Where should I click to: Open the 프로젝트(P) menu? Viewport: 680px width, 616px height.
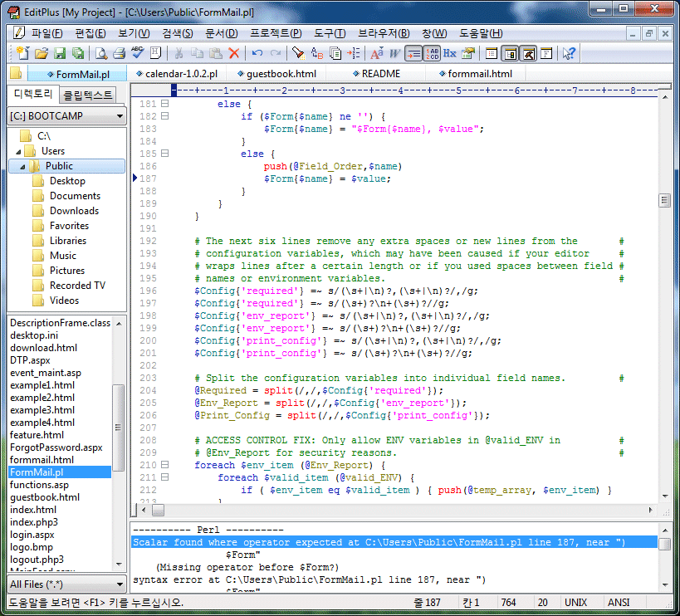click(276, 33)
